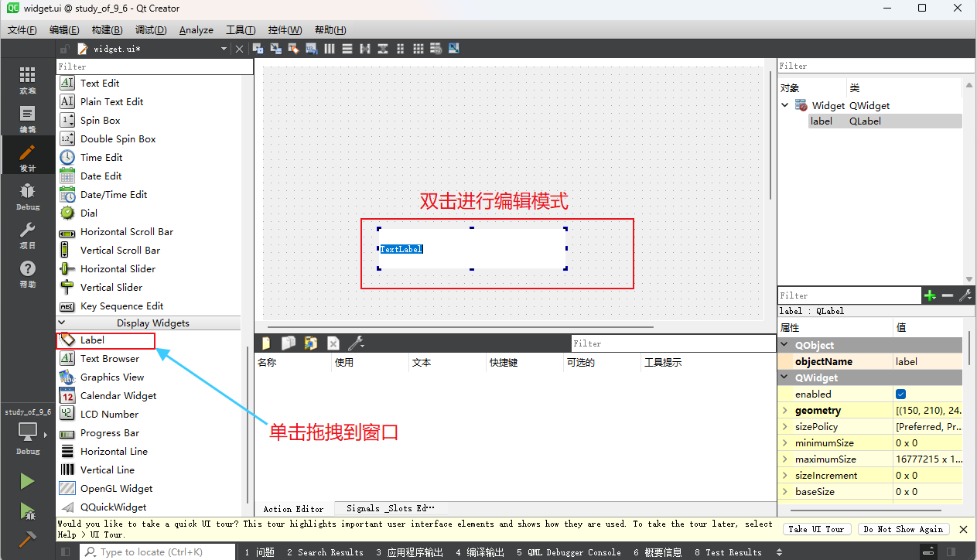Screen dimensions: 977x560
Task: Click the Build hammer icon
Action: tap(27, 538)
